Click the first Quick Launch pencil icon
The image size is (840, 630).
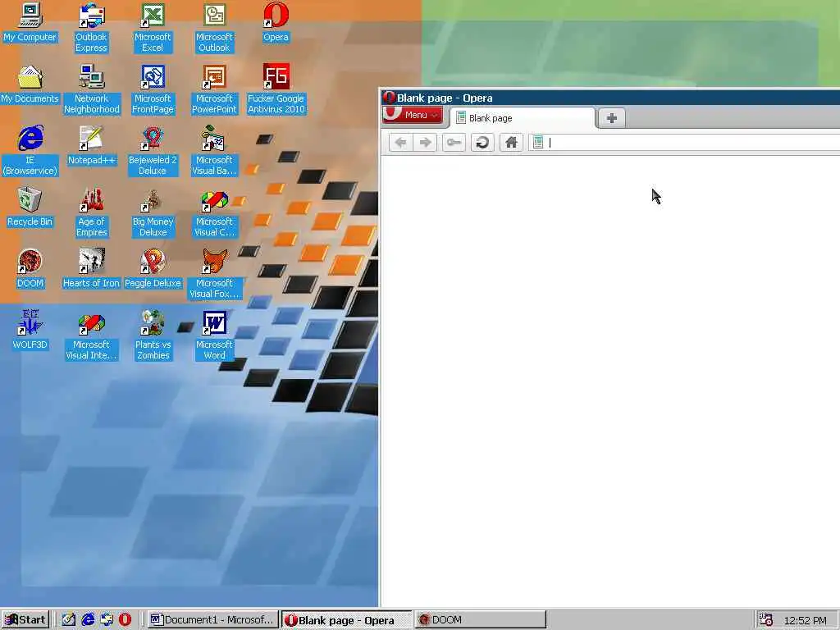(69, 620)
